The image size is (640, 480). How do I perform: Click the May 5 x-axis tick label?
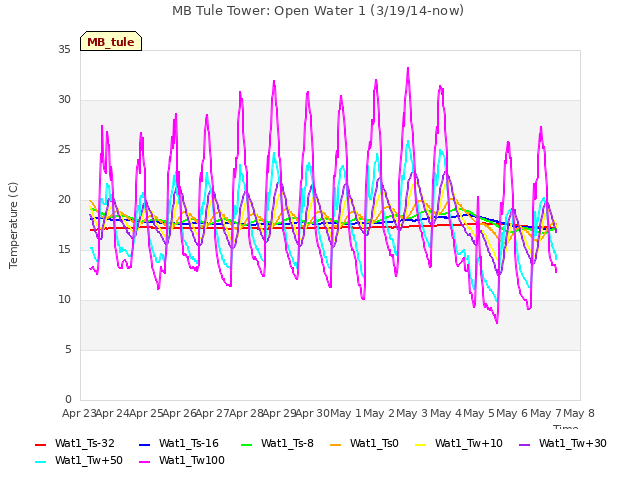tap(479, 413)
